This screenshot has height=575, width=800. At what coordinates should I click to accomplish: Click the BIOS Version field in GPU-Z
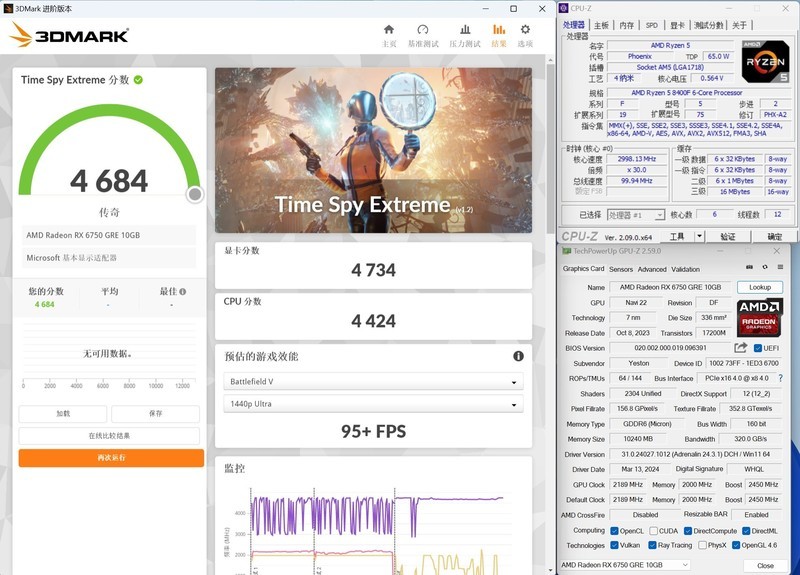pos(670,348)
